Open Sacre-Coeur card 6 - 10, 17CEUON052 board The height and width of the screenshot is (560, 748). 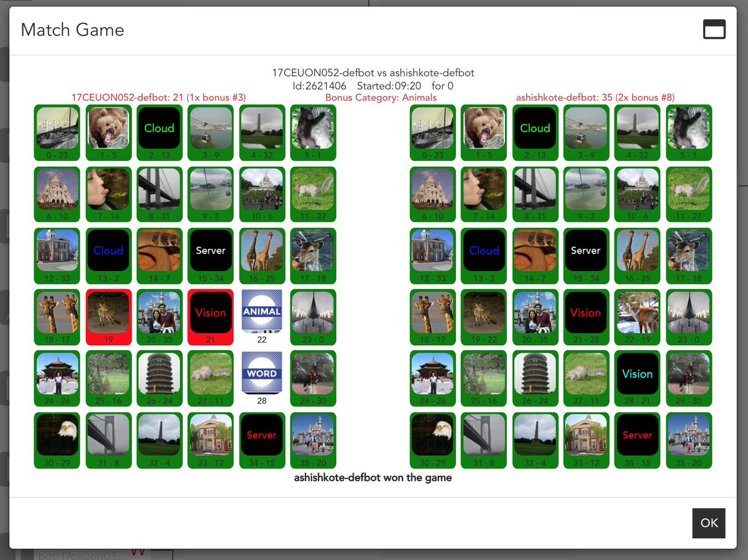(x=57, y=194)
